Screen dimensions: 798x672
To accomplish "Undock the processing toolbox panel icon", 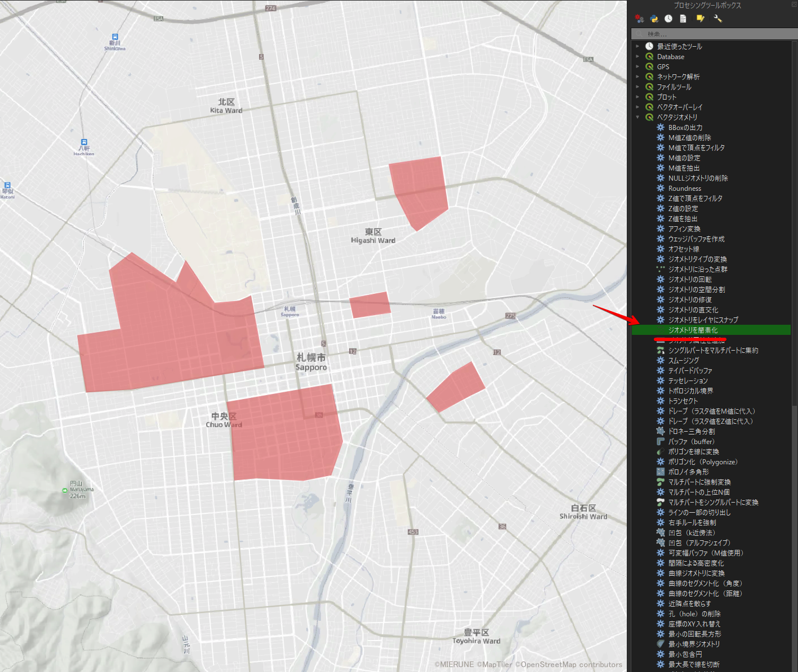I will [794, 5].
